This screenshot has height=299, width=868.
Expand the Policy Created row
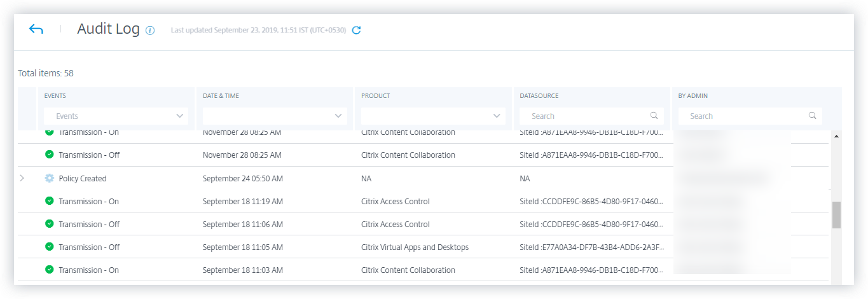22,179
